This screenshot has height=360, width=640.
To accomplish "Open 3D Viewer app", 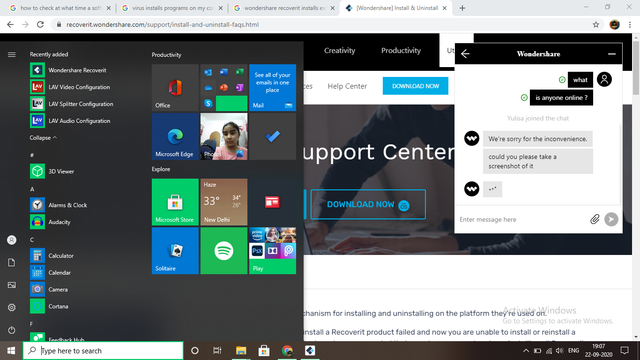I will [52, 171].
